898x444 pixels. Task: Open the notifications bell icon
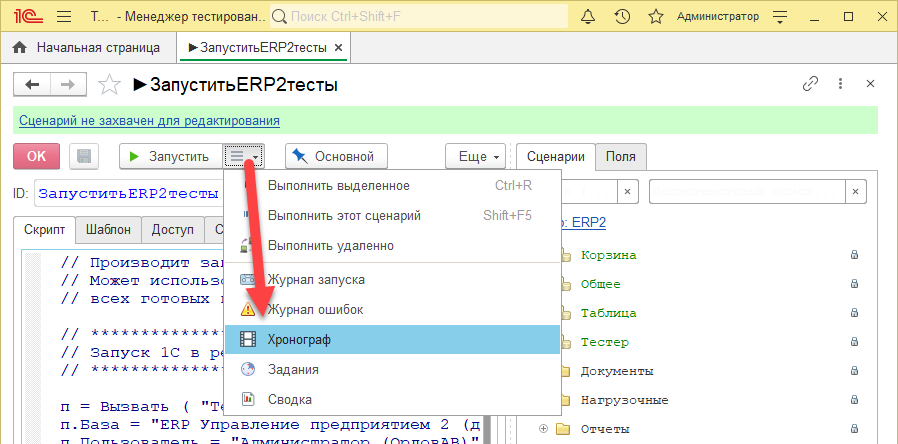point(588,17)
